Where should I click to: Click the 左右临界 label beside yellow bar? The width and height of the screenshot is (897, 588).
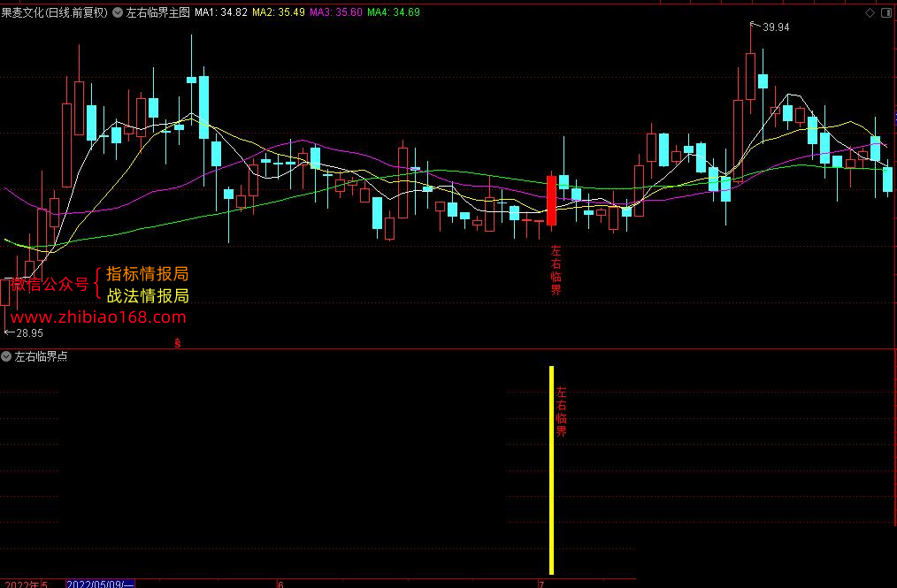pos(561,412)
